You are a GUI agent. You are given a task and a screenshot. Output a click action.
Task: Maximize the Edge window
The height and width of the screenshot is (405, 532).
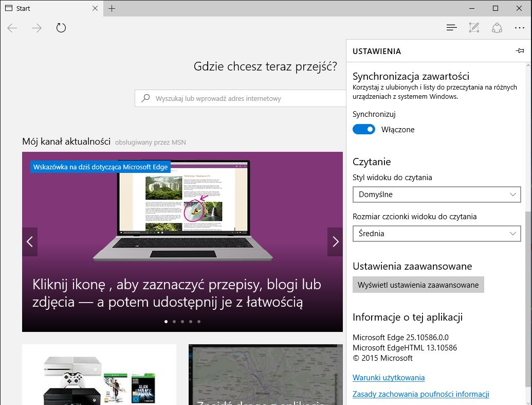[x=496, y=9]
